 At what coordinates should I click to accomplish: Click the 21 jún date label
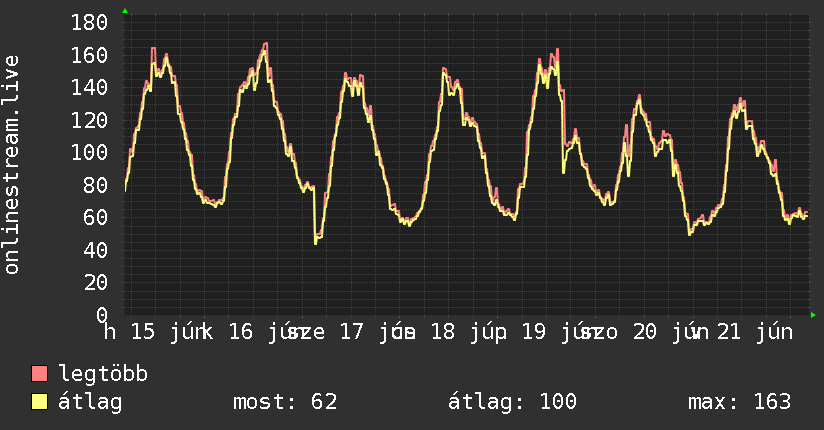(755, 332)
